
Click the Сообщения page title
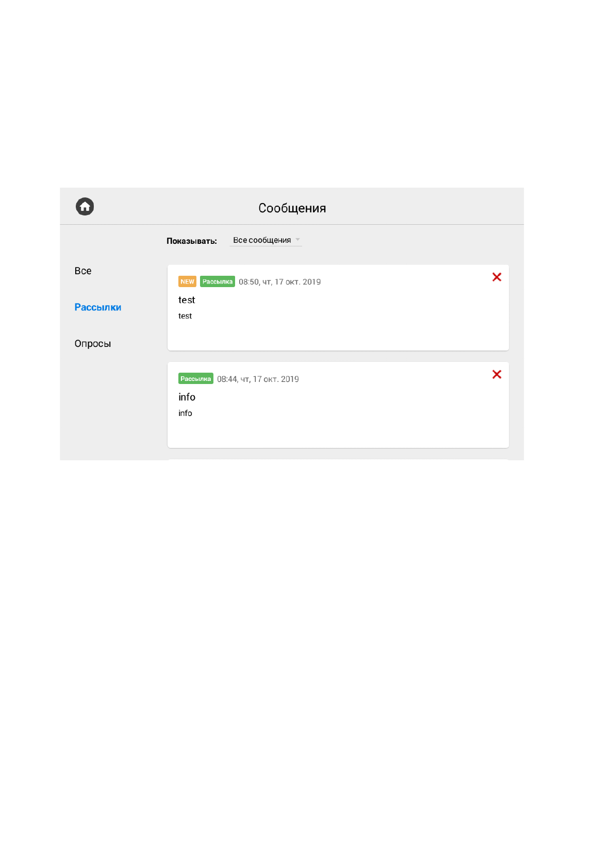[292, 208]
